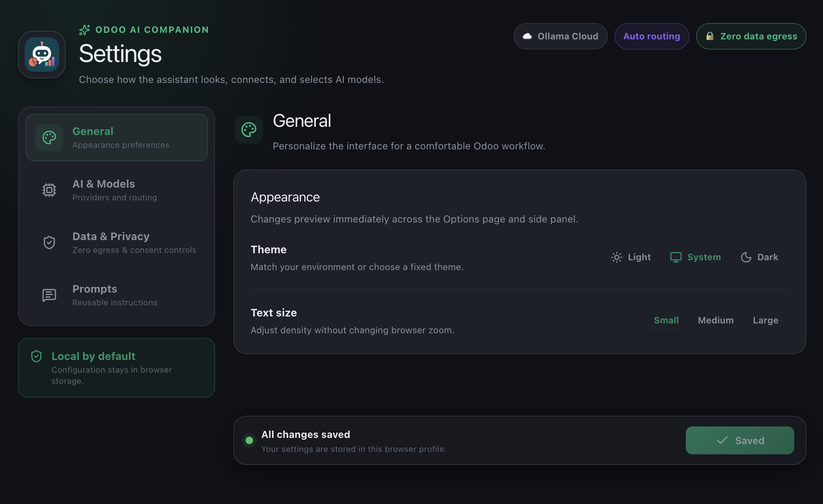Click the chip icon next to AI & Models
This screenshot has height=504, width=823.
pyautogui.click(x=49, y=190)
